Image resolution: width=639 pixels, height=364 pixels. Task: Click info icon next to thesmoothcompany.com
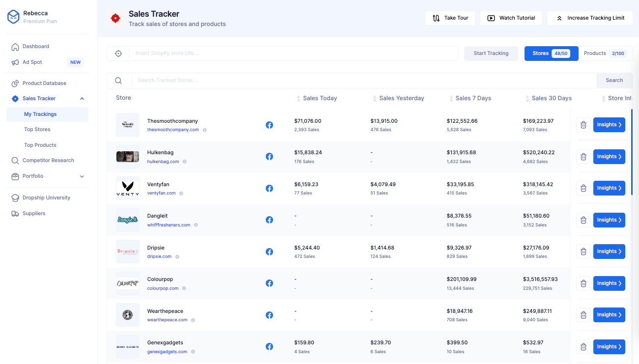[205, 130]
